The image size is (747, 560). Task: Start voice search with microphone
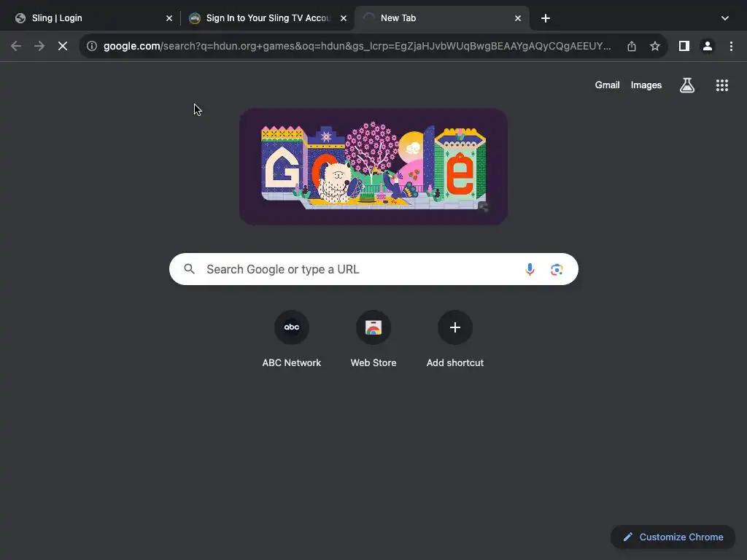click(530, 269)
